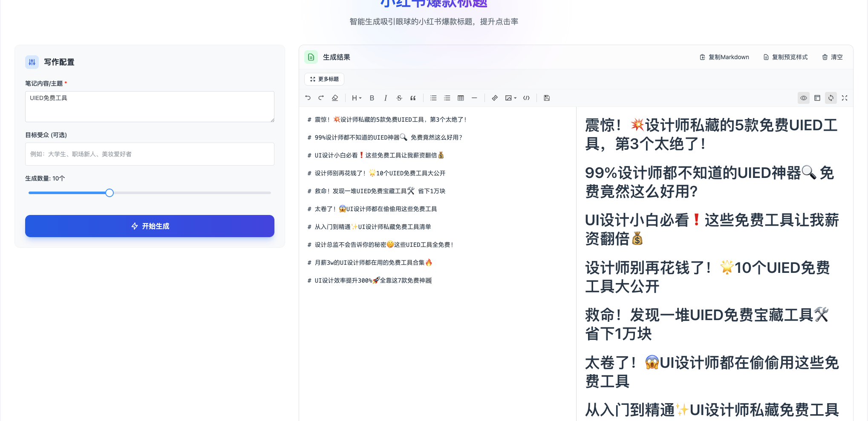Viewport: 868px width, 421px height.
Task: Open the image insert dropdown
Action: 510,98
